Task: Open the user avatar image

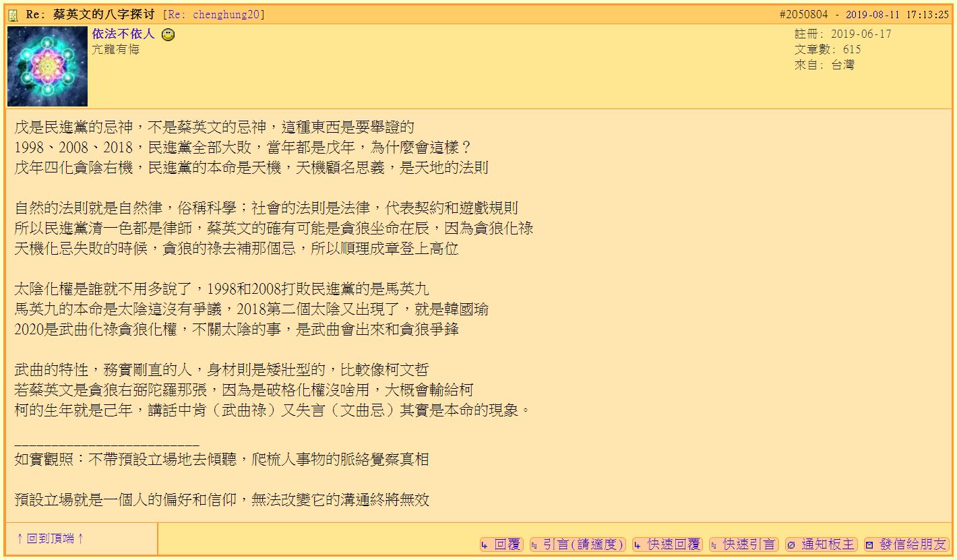Action: coord(47,66)
